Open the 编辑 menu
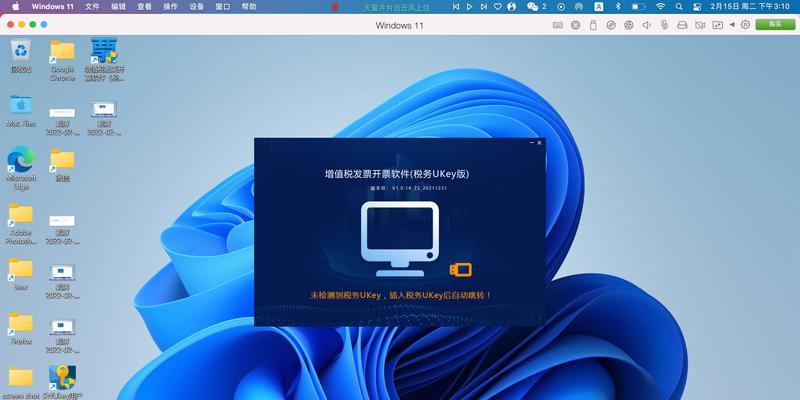Screen dimensions: 800x400 pyautogui.click(x=118, y=7)
